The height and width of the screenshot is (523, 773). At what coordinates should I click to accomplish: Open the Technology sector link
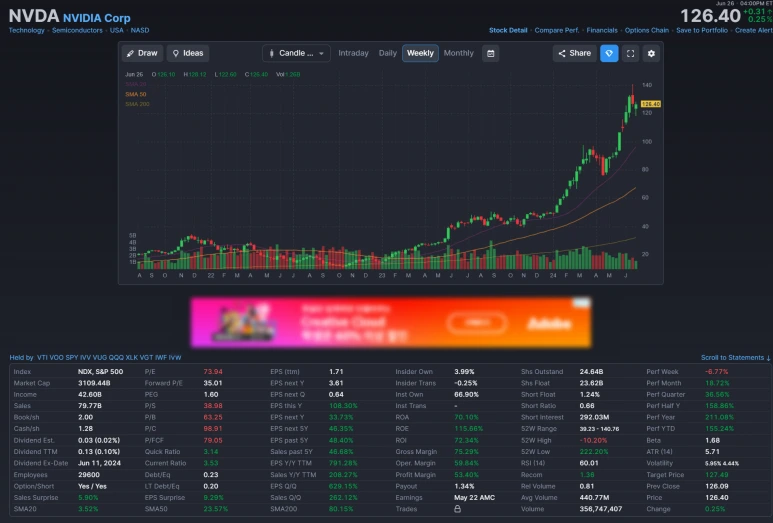point(27,31)
